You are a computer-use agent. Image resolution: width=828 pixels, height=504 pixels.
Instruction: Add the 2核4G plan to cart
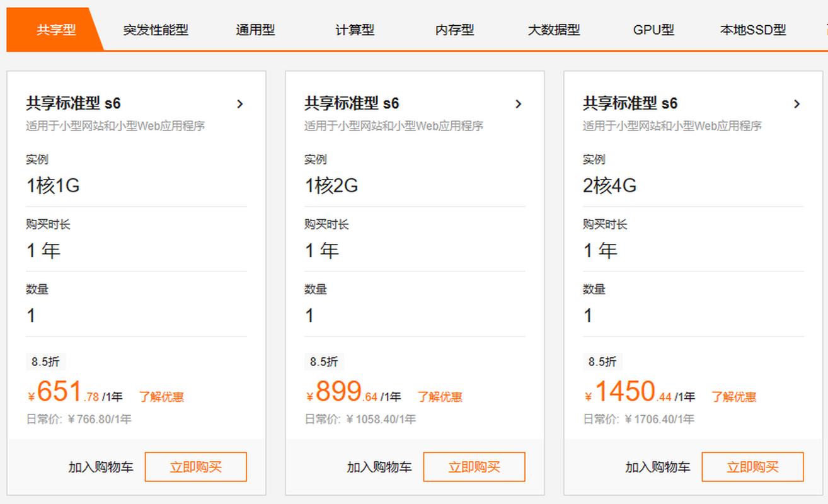[658, 467]
